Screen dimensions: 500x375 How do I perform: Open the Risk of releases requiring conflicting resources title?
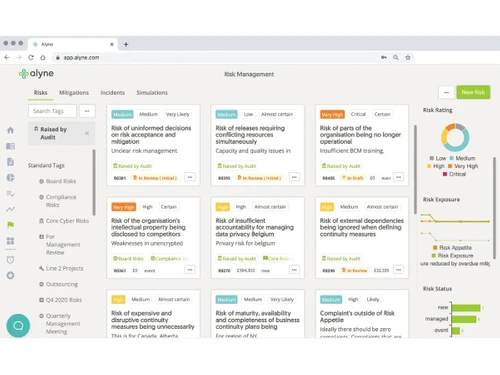click(250, 135)
